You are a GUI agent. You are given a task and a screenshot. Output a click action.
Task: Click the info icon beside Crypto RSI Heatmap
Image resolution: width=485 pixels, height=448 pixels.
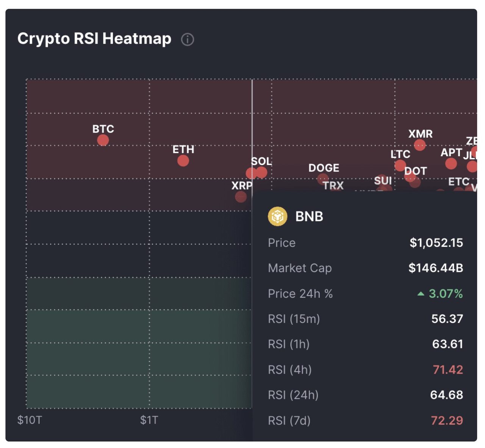coord(188,39)
